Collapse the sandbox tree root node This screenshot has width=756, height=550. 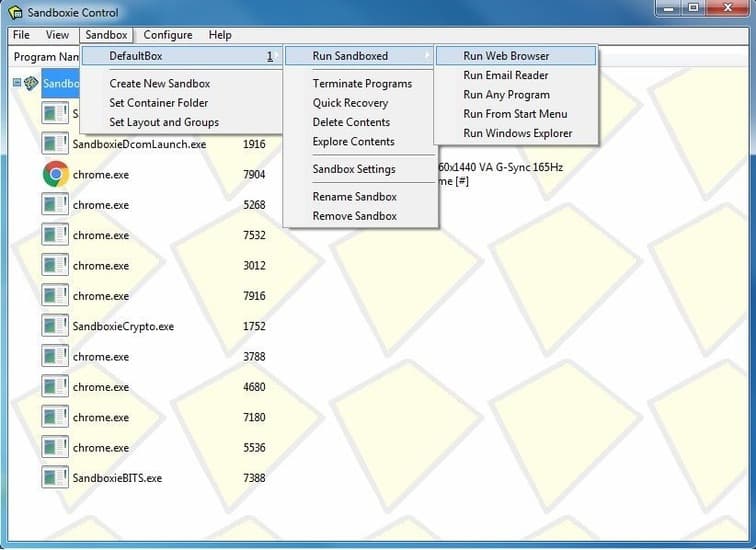click(x=17, y=84)
